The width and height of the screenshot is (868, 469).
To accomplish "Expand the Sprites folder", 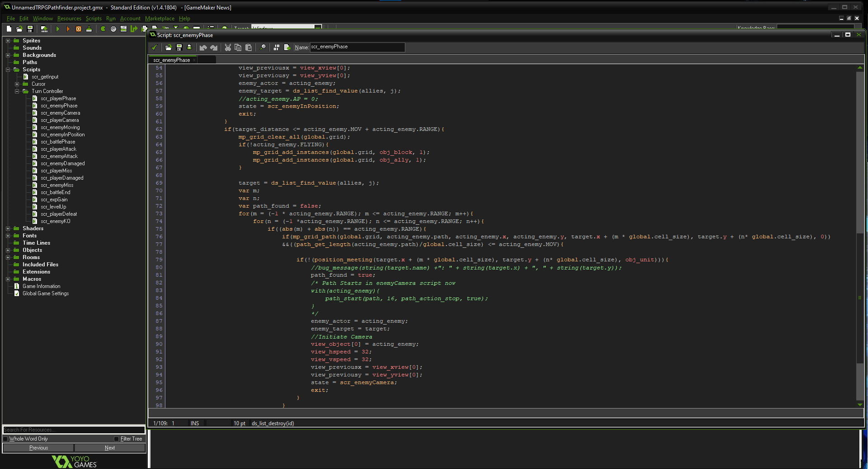I will (8, 41).
